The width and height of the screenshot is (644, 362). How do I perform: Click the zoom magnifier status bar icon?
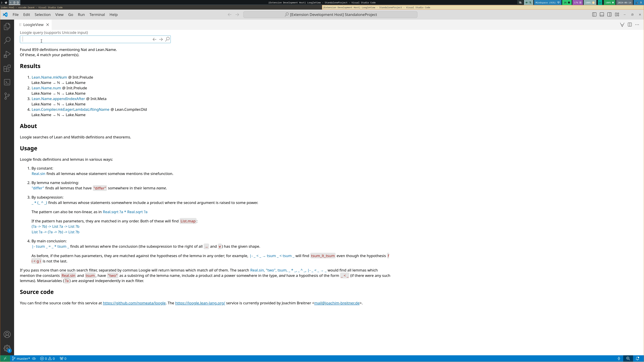point(628,358)
